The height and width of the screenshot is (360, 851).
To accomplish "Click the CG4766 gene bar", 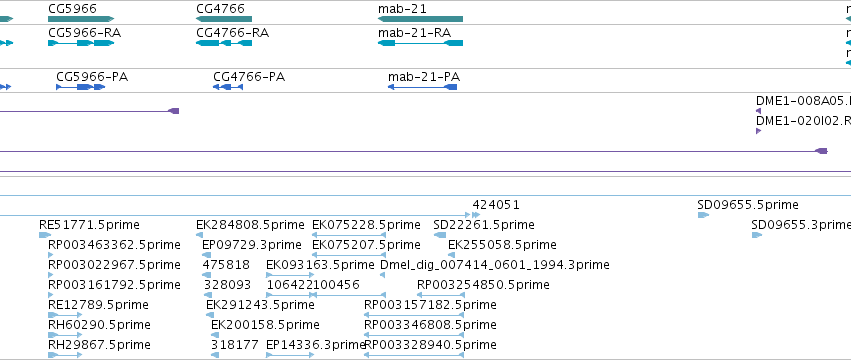I will click(x=224, y=19).
